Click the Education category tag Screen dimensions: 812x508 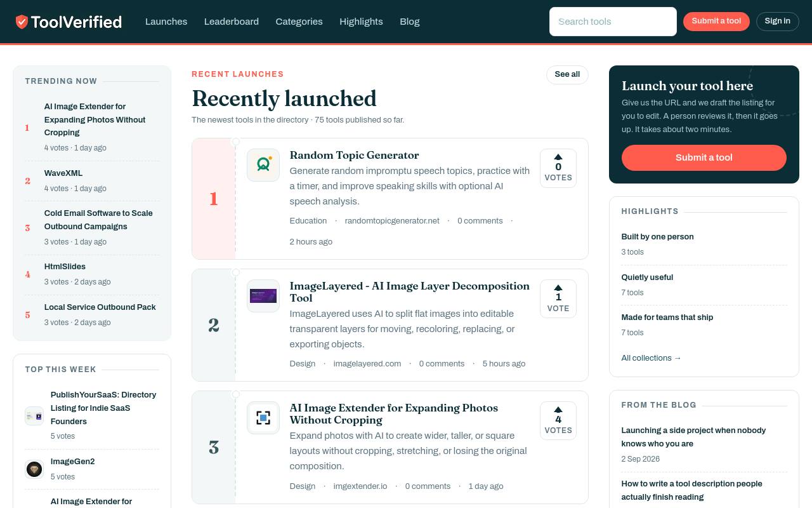pyautogui.click(x=308, y=220)
